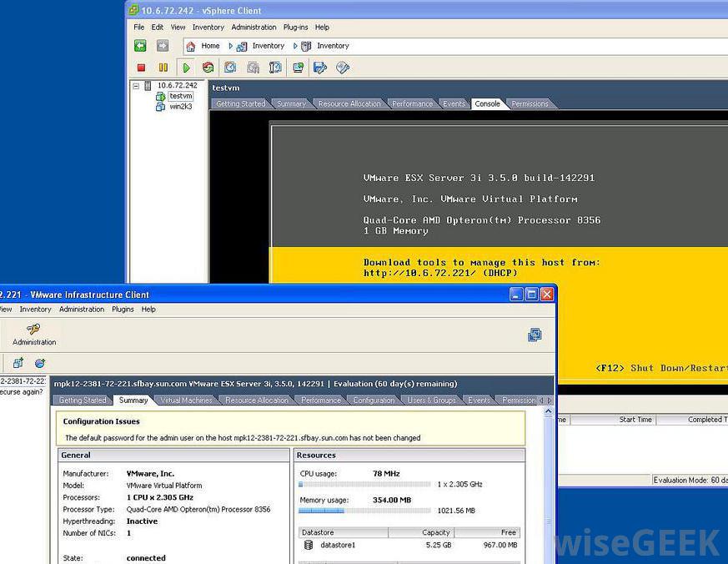
Task: Collapse the 10.6.72.242 host tree node
Action: click(x=135, y=85)
